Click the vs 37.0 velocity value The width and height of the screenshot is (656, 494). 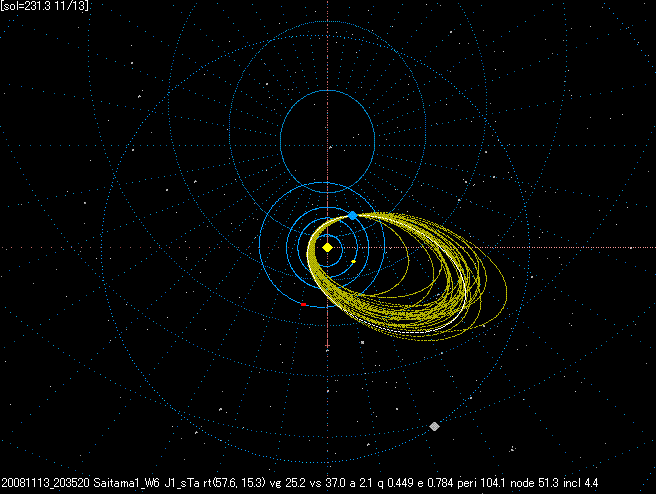pos(328,483)
